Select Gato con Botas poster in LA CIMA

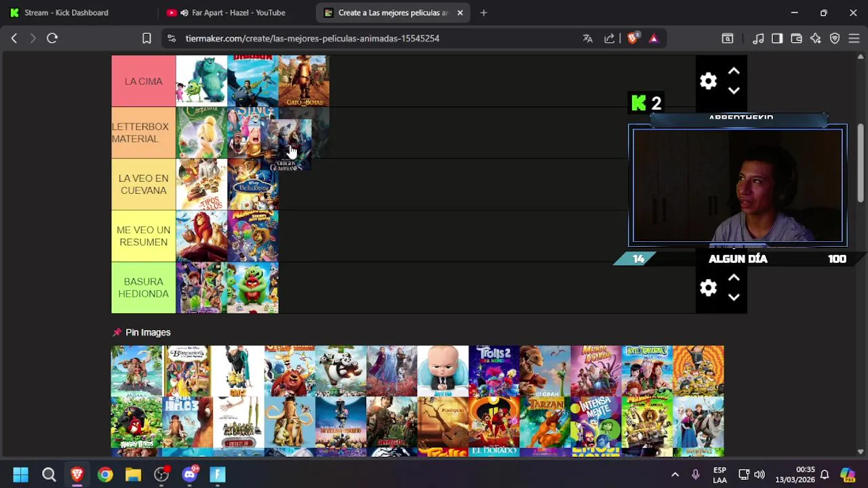tap(304, 81)
